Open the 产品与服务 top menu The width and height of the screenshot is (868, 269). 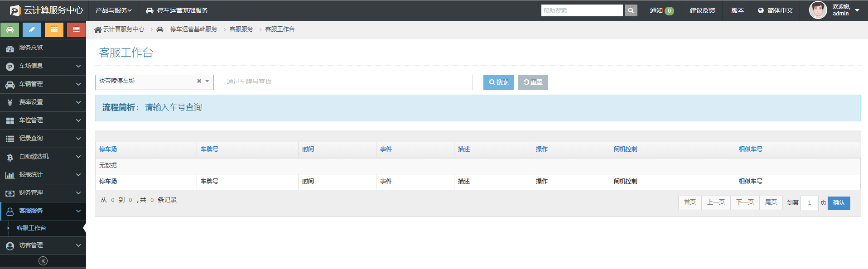[113, 10]
